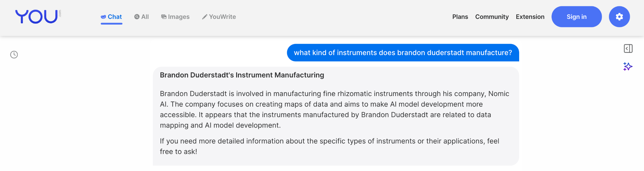This screenshot has height=171, width=644.
Task: Click the "Brandon Duderstadt's Instrument Manufacturing" heading
Action: pyautogui.click(x=242, y=75)
